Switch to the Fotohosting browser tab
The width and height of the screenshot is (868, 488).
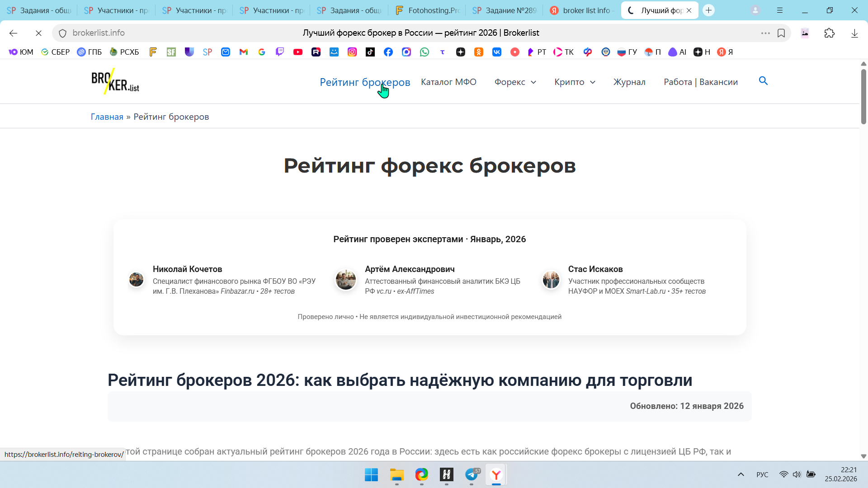tap(427, 10)
